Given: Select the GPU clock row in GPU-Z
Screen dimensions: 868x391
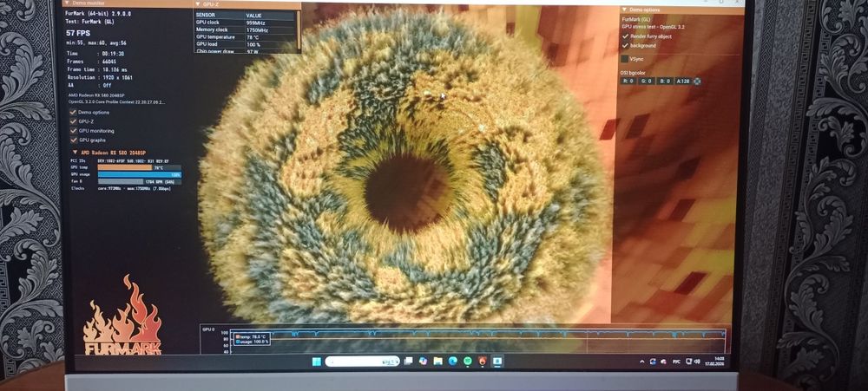Looking at the screenshot, I should pyautogui.click(x=246, y=23).
